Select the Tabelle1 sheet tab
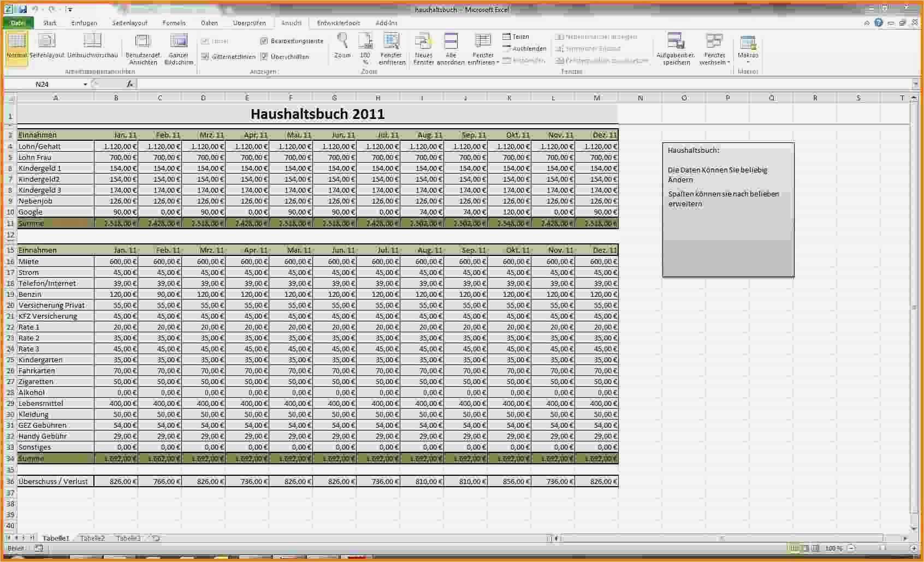 click(56, 539)
